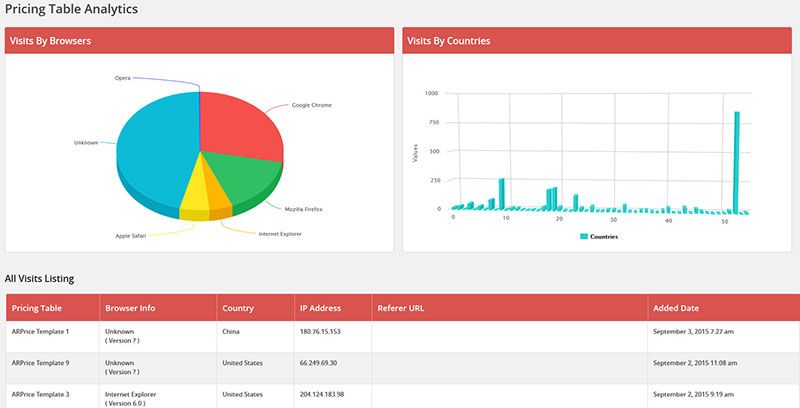Click the Mozilla Firefox green pie slice
The image size is (800, 408).
pyautogui.click(x=240, y=178)
